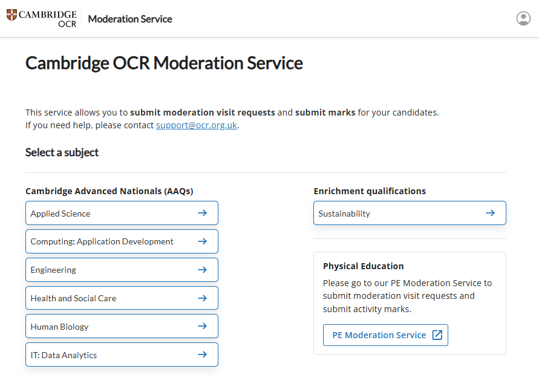539x392 pixels.
Task: Select the Applied Science subject
Action: [60, 214]
